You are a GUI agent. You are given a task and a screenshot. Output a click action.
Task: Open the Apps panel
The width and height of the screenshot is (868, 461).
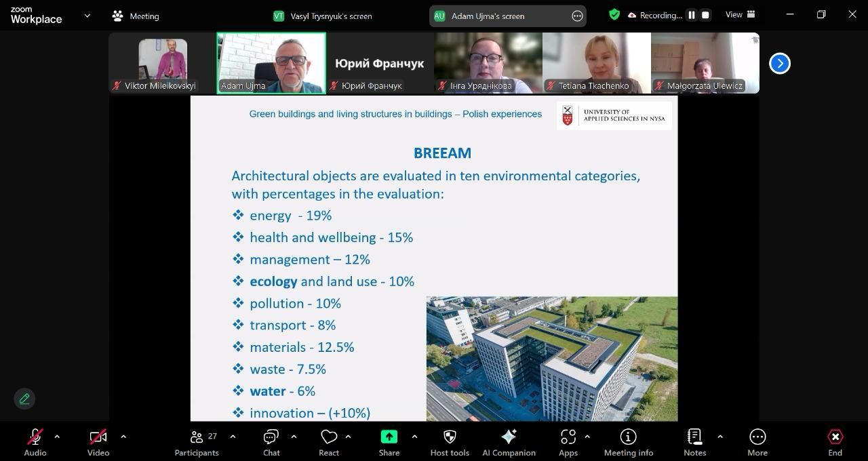click(x=568, y=442)
